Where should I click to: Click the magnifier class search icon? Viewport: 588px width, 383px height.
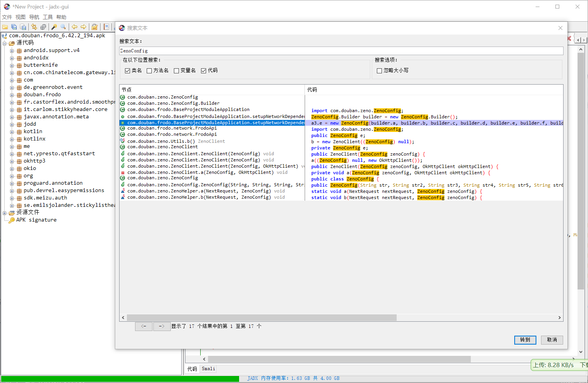click(63, 27)
